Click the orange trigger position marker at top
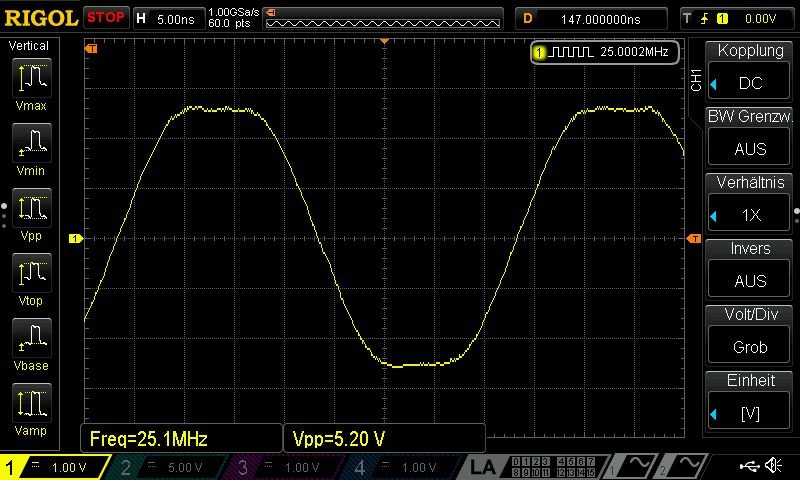The height and width of the screenshot is (480, 800). click(384, 42)
